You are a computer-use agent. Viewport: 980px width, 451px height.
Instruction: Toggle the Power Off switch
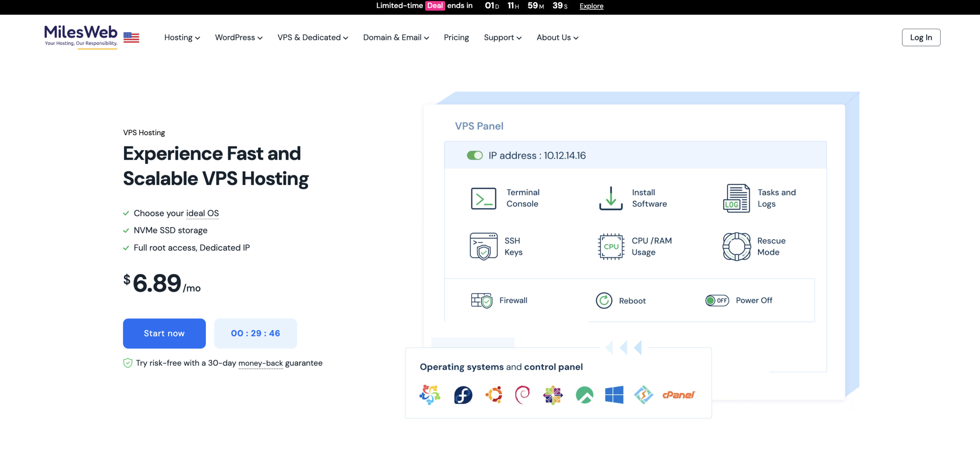(x=717, y=300)
